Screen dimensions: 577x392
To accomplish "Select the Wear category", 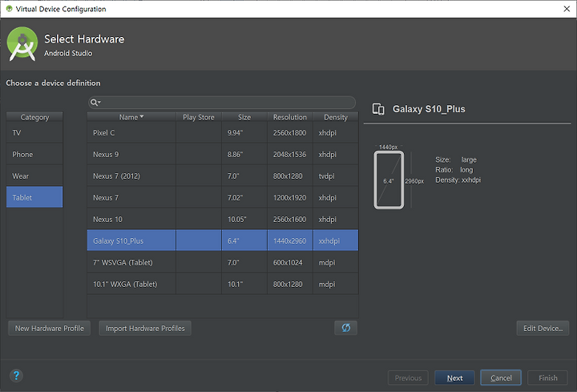I will pyautogui.click(x=34, y=176).
